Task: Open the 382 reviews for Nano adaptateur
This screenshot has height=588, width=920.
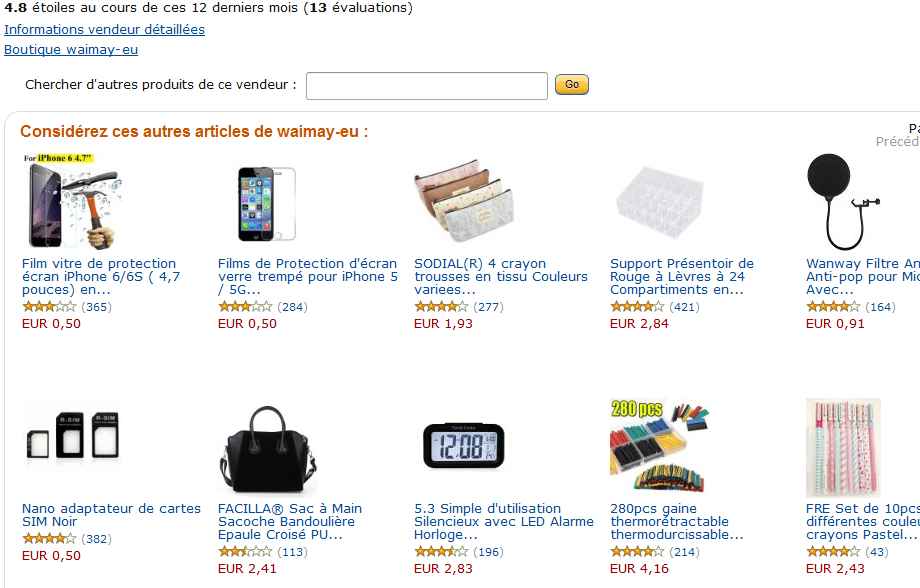Action: pos(96,539)
